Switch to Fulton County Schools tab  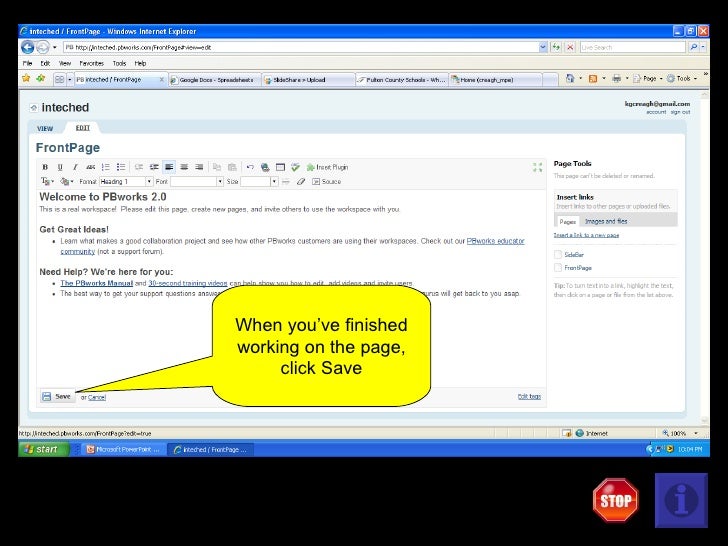click(x=402, y=80)
